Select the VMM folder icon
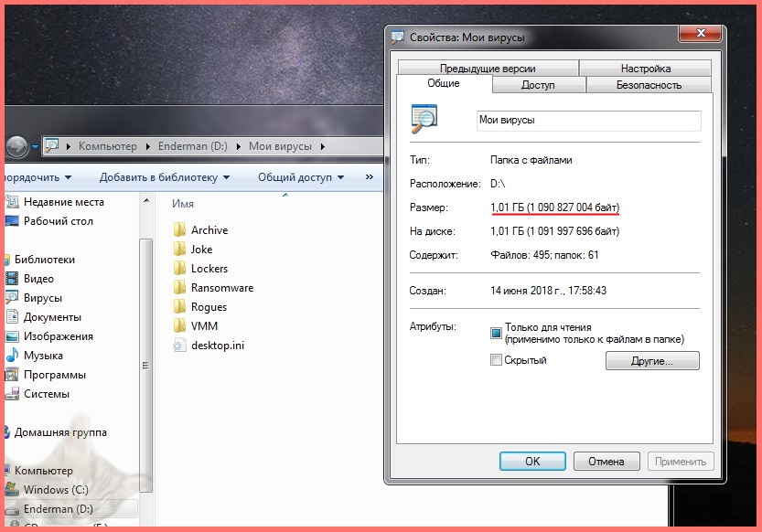Viewport: 762px width, 532px height. tap(179, 325)
